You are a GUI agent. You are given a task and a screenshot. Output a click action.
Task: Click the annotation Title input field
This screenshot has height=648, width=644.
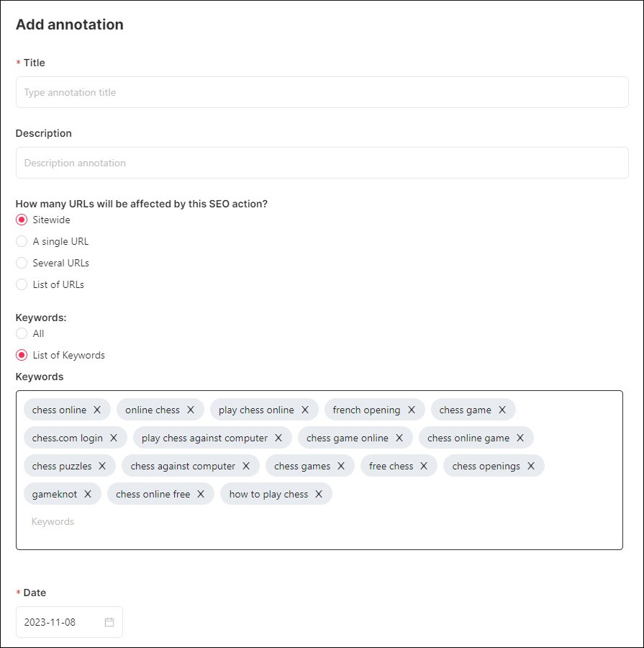[322, 92]
